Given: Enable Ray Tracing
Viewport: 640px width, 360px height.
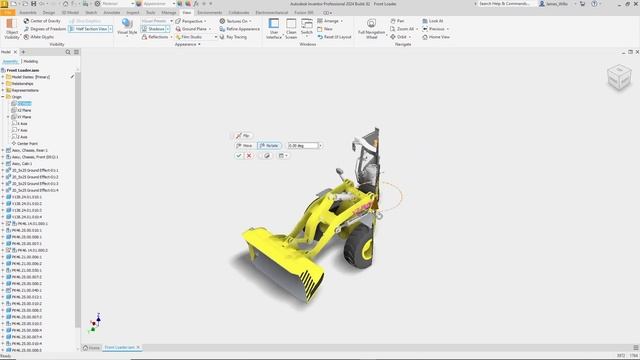Looking at the screenshot, I should pyautogui.click(x=233, y=37).
